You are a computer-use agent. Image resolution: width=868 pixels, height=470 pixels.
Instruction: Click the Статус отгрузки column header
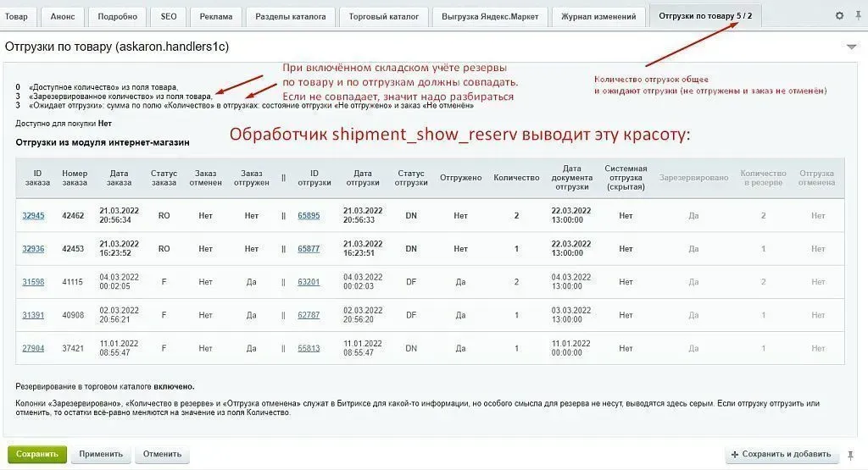click(411, 178)
